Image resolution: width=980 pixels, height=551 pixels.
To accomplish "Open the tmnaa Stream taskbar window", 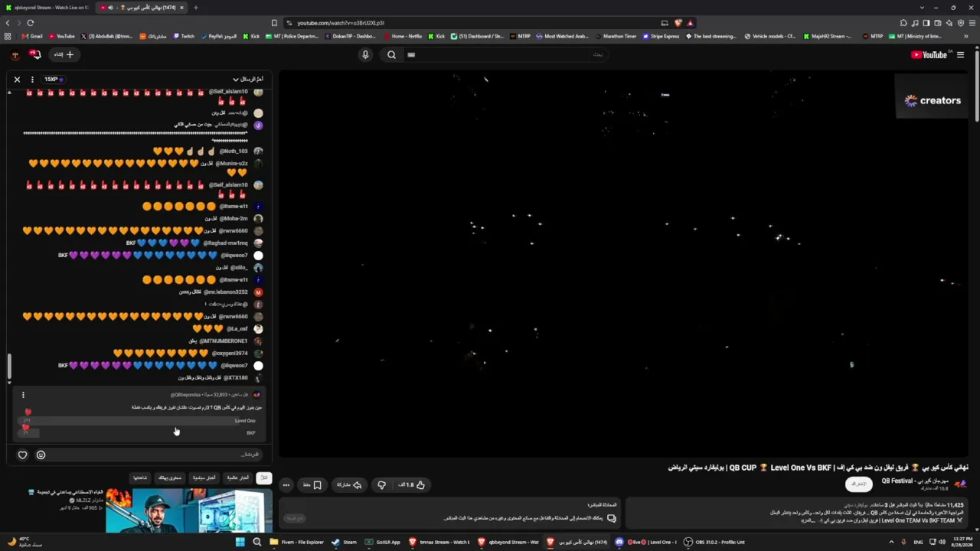I will click(439, 542).
